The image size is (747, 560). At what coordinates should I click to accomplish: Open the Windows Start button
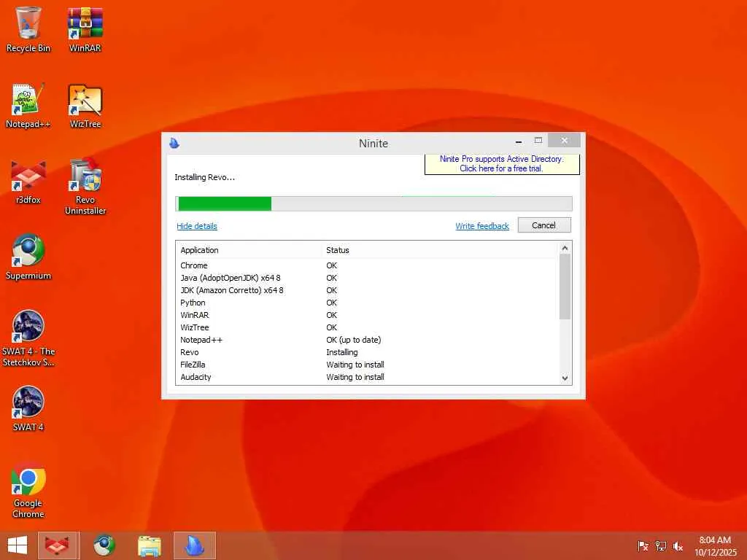pos(18,545)
